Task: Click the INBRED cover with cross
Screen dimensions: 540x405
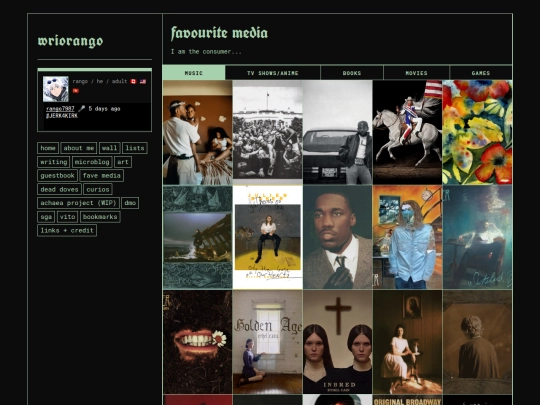Action: pyautogui.click(x=338, y=342)
